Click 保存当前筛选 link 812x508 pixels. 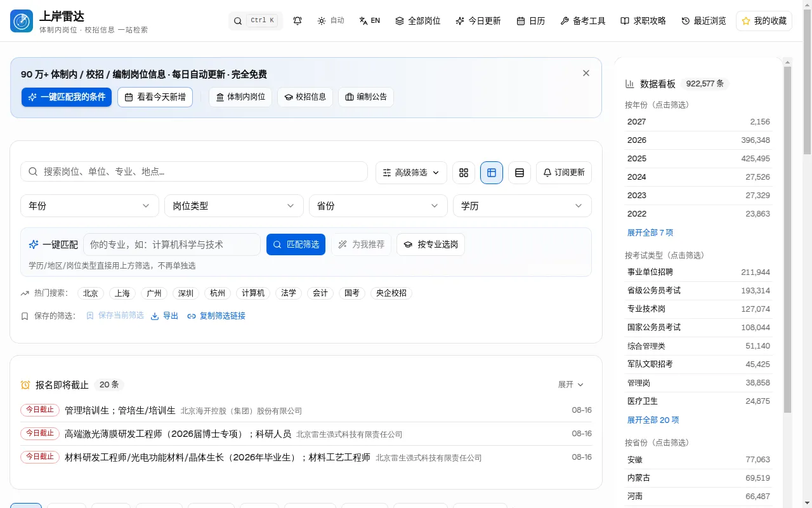tap(115, 316)
